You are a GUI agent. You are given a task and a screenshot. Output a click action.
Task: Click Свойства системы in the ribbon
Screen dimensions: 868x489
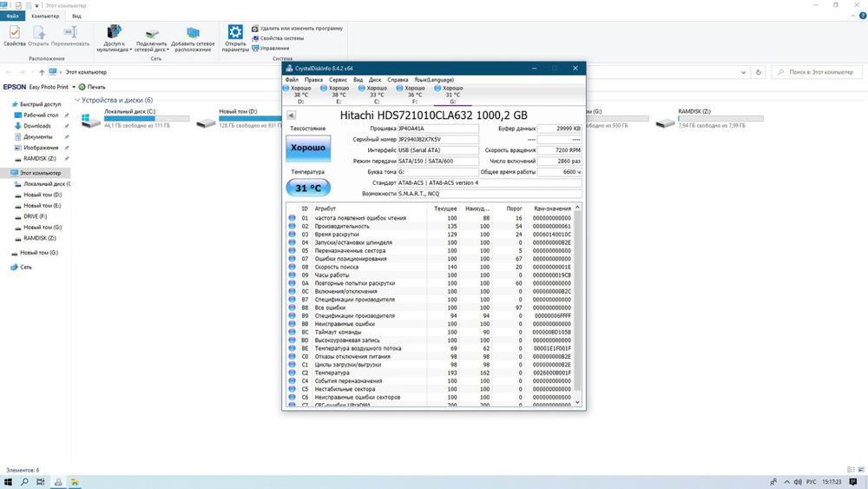[278, 38]
